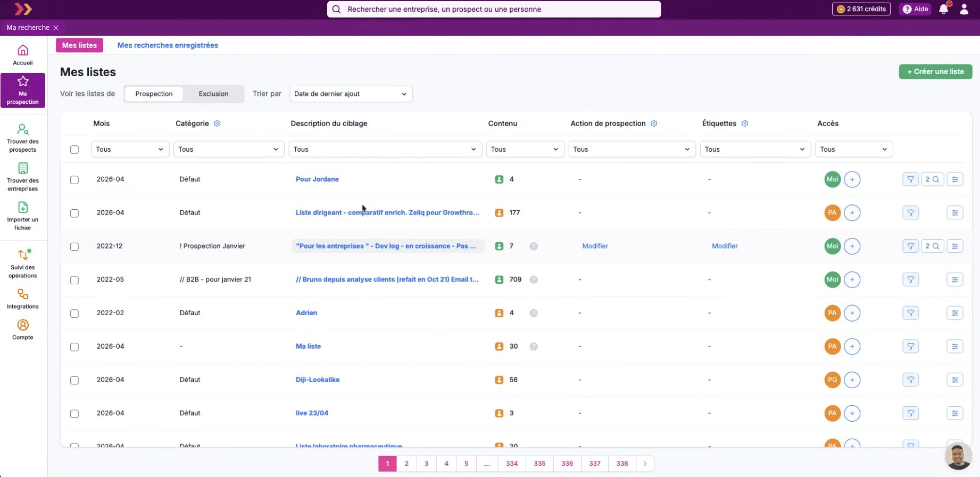Open the Mois filter dropdown
This screenshot has height=477, width=980.
[x=130, y=150]
